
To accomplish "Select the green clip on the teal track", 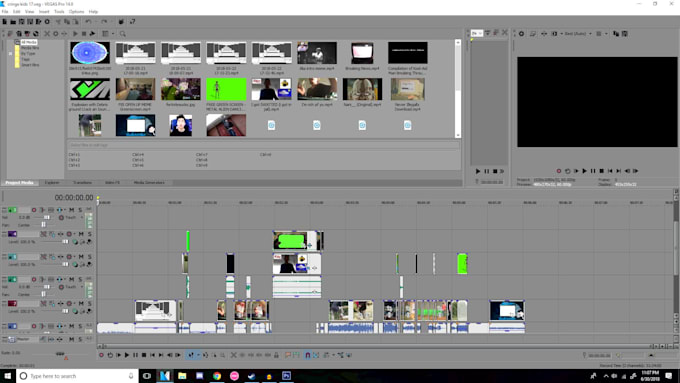I will pyautogui.click(x=462, y=263).
